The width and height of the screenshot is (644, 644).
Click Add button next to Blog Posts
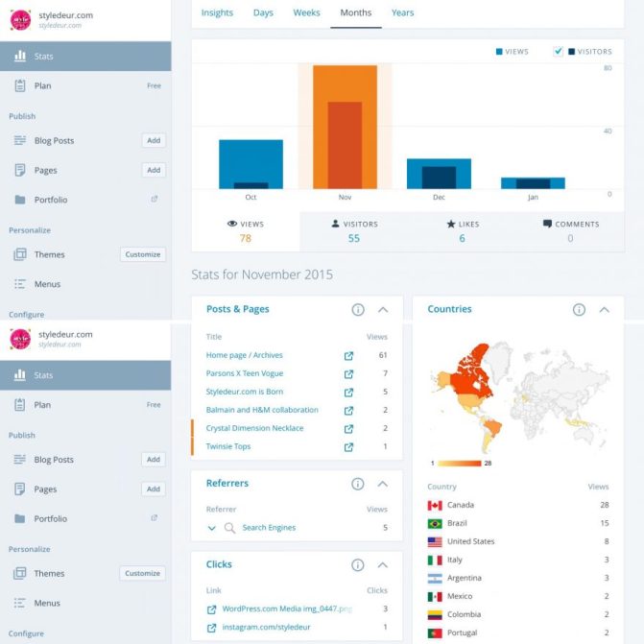coord(153,140)
